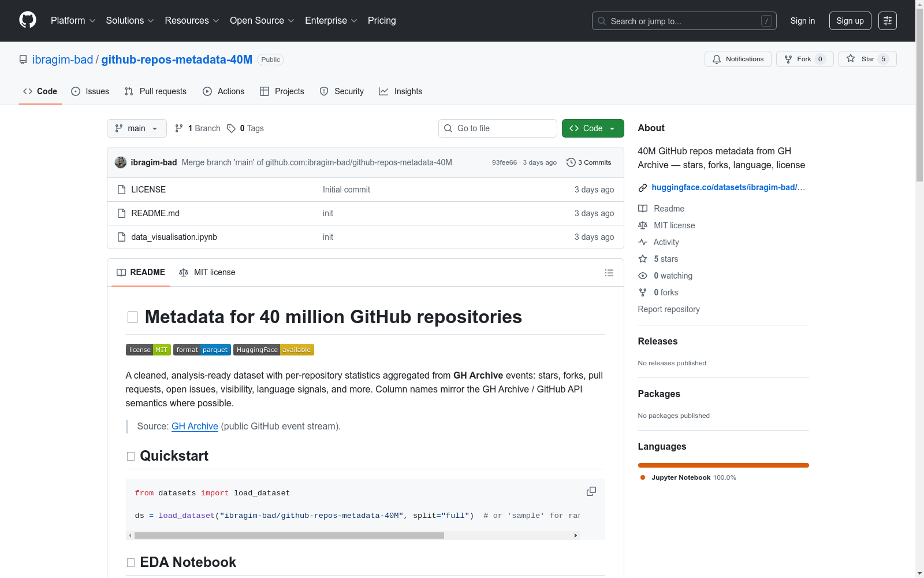Expand the Resources menu
Screen dimensions: 924x578
click(192, 21)
